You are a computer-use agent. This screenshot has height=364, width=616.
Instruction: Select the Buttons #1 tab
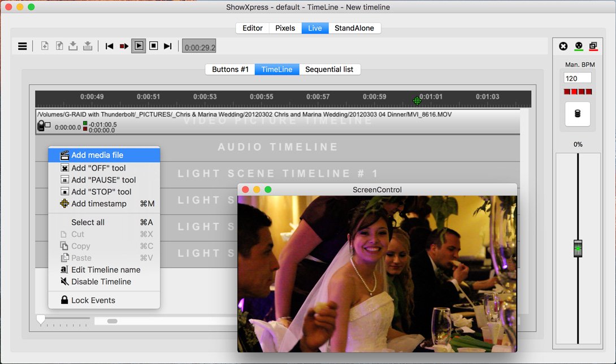coord(230,70)
